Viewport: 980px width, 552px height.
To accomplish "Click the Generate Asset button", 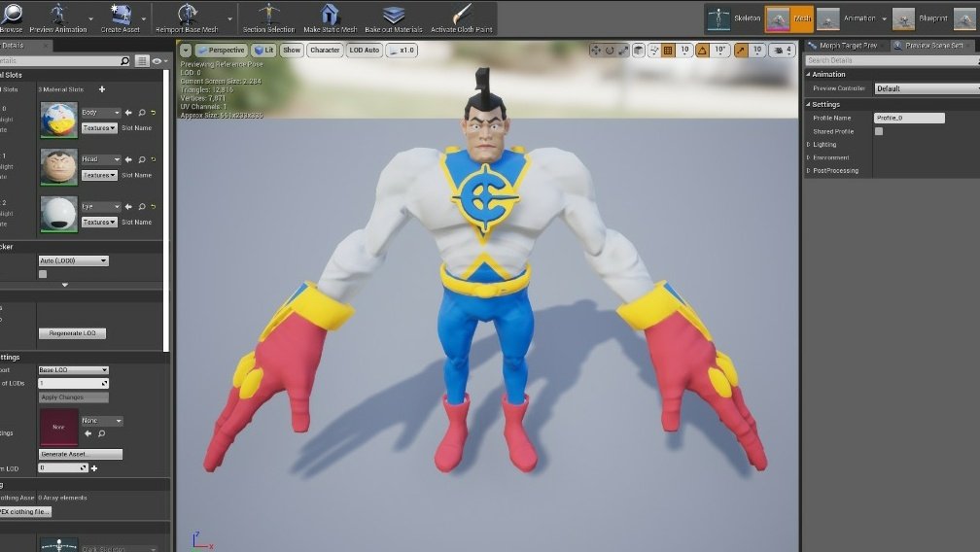I will click(81, 454).
